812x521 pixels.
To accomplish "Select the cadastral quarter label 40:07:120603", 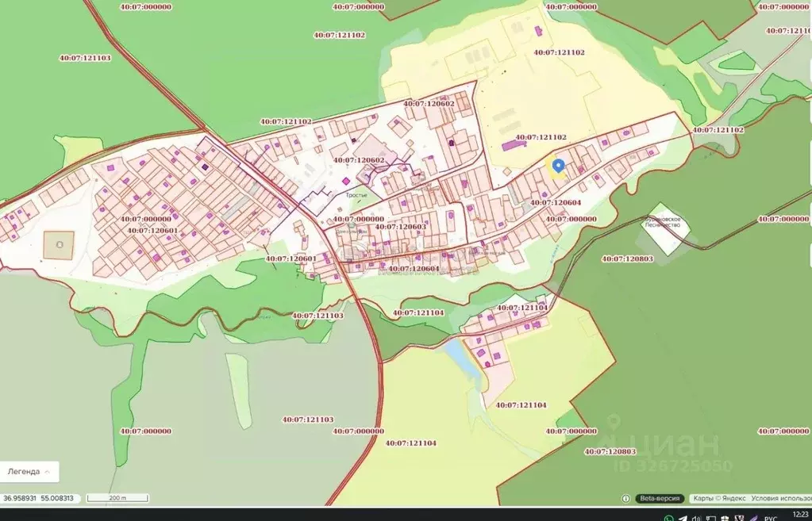I will [400, 227].
